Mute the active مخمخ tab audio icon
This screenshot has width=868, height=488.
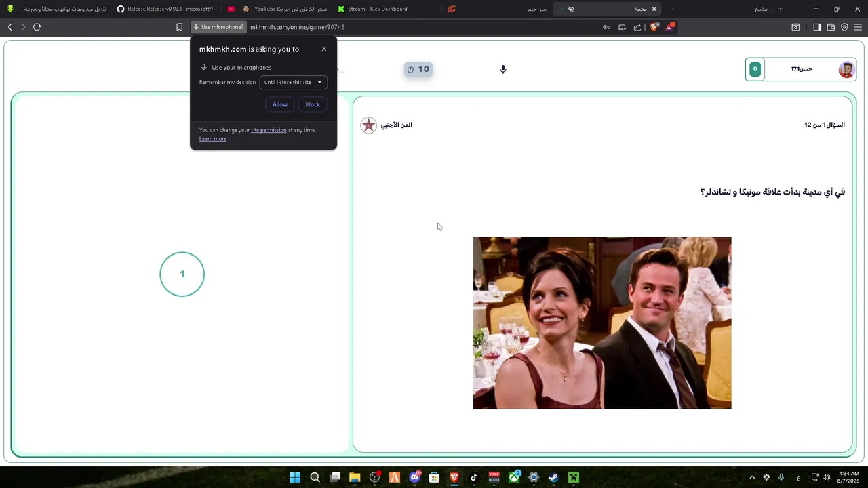[571, 9]
